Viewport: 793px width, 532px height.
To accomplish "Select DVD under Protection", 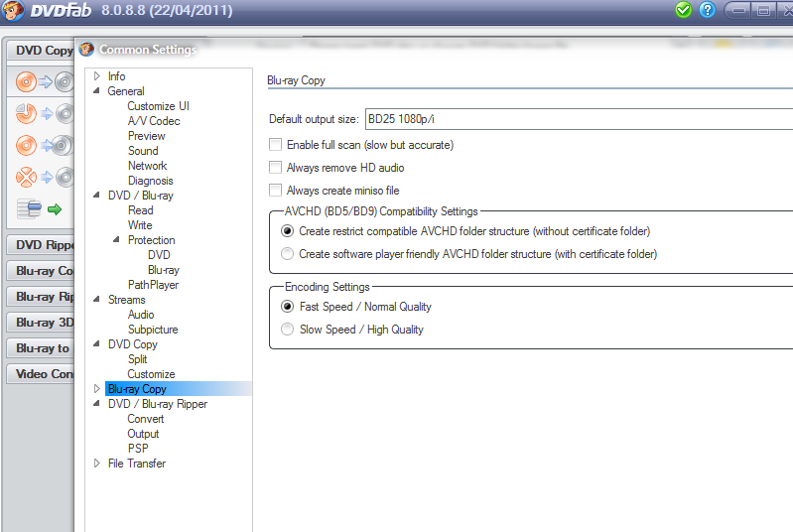I will 159,255.
